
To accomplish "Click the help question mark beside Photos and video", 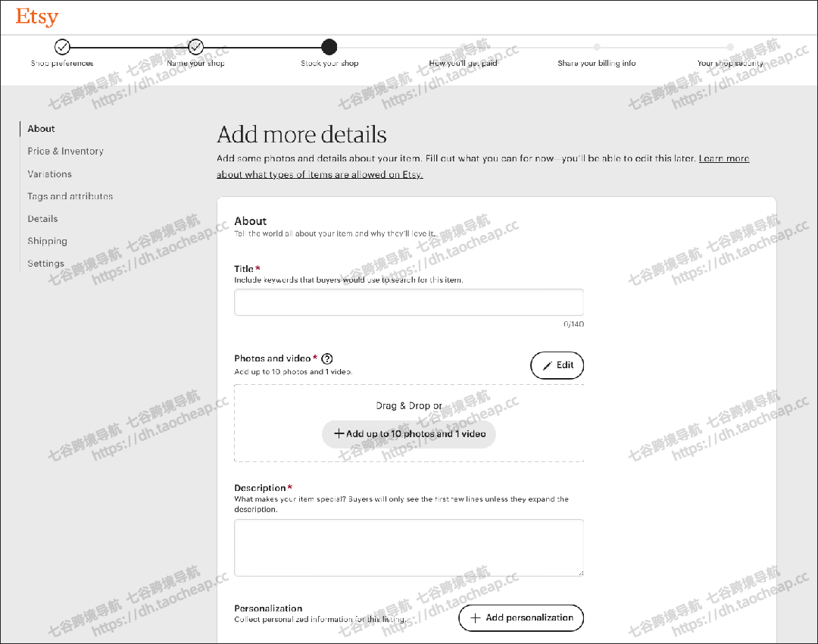I will pyautogui.click(x=327, y=358).
